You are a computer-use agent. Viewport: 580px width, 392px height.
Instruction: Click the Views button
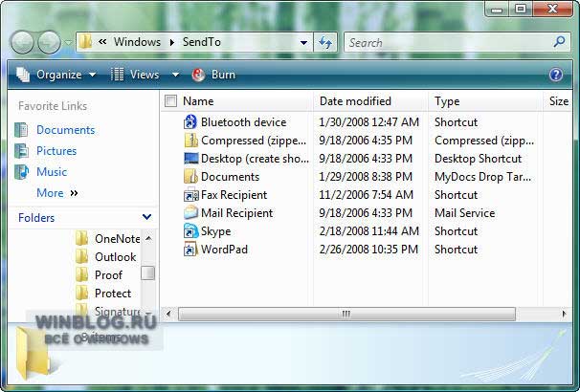[135, 75]
